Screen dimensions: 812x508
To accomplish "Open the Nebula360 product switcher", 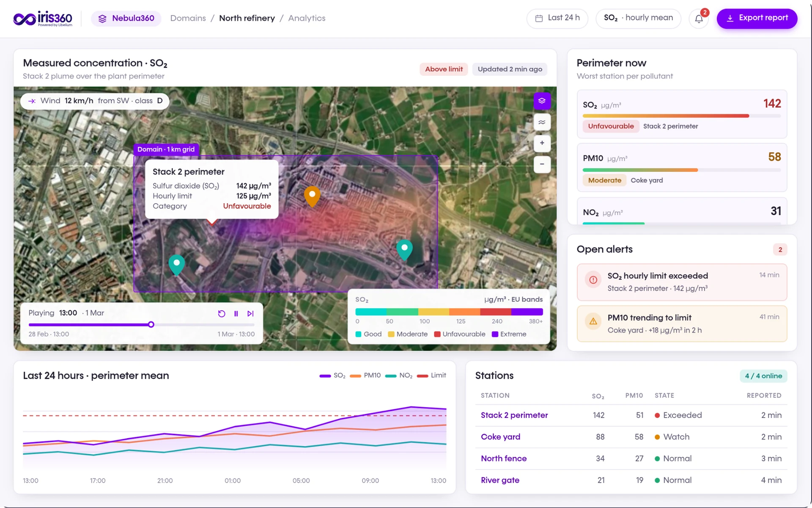I will coord(126,19).
